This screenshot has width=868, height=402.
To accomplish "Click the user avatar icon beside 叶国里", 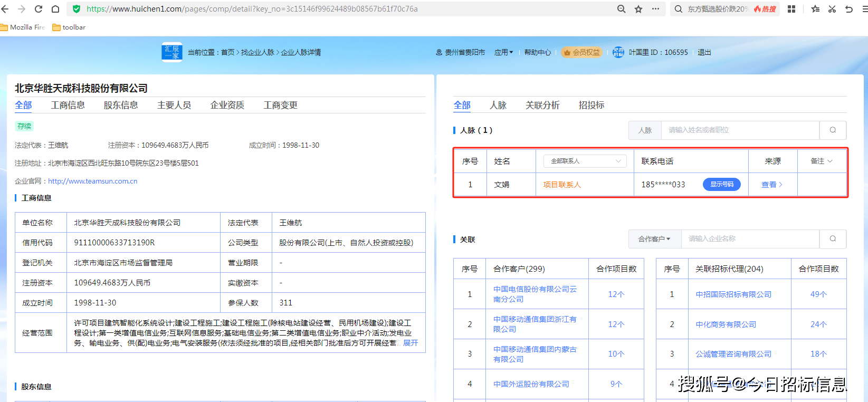I will click(618, 52).
